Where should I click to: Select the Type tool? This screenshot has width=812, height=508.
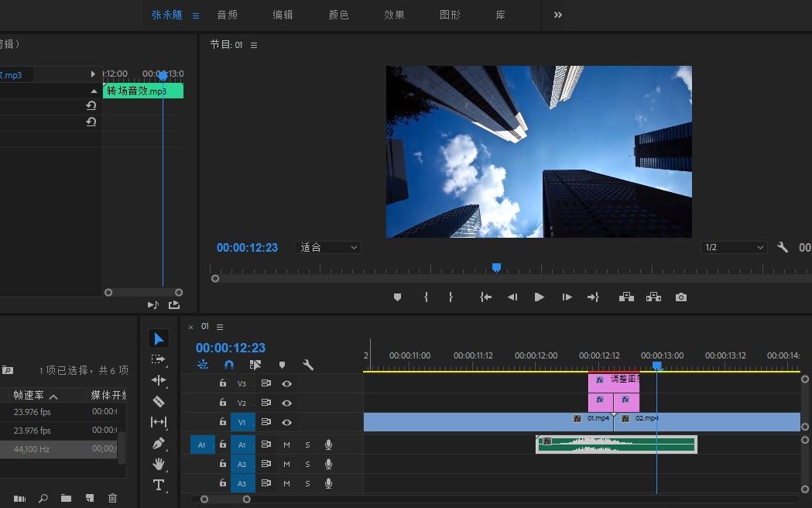(x=159, y=485)
